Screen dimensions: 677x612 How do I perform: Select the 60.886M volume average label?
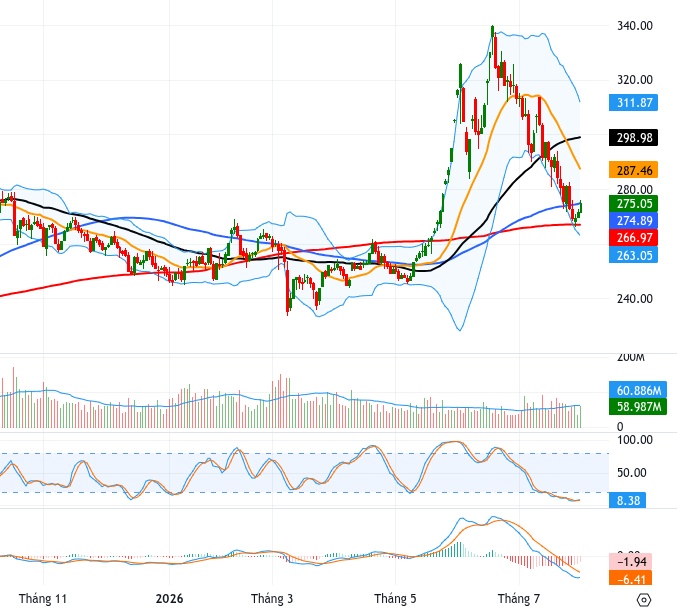(638, 390)
